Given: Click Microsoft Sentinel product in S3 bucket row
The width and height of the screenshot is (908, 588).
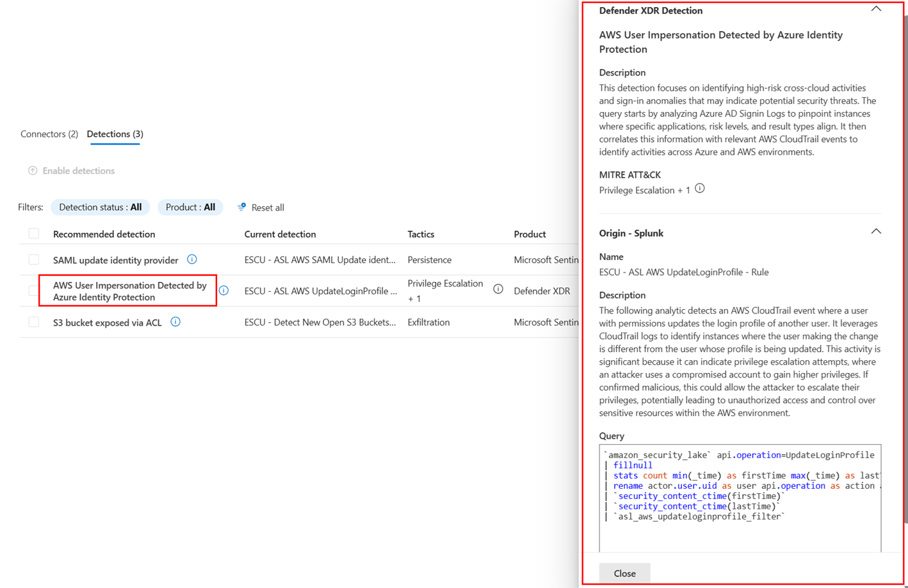Looking at the screenshot, I should click(x=546, y=322).
